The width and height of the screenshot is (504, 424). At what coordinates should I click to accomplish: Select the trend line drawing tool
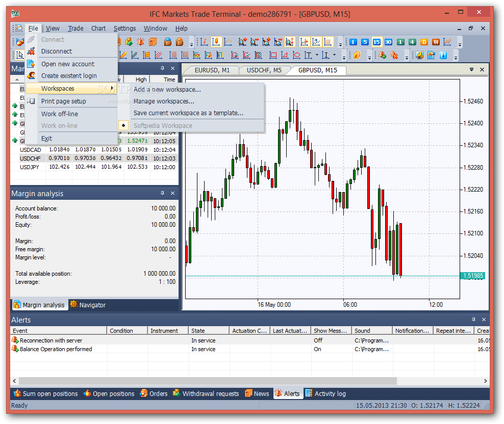point(123,55)
